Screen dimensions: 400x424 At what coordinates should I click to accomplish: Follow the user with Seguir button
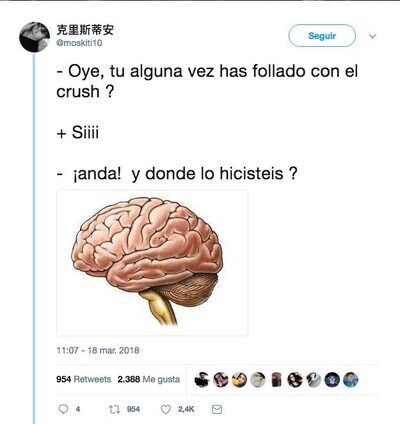click(322, 36)
